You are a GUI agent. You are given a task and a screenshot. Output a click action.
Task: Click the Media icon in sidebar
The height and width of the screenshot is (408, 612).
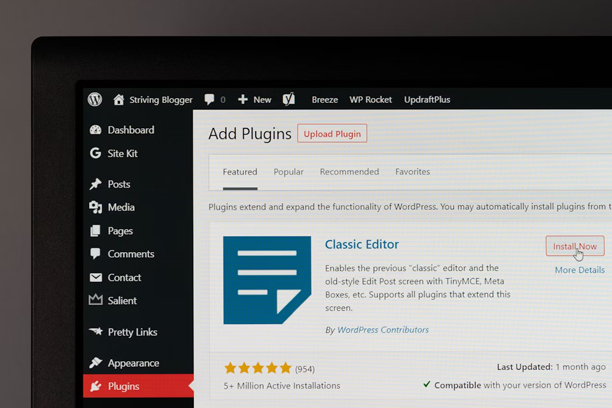coord(96,207)
